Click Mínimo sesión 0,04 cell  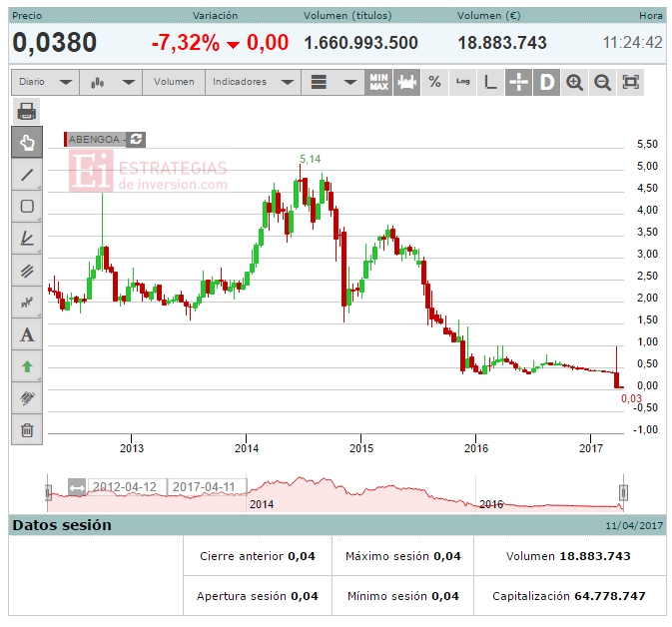(402, 596)
